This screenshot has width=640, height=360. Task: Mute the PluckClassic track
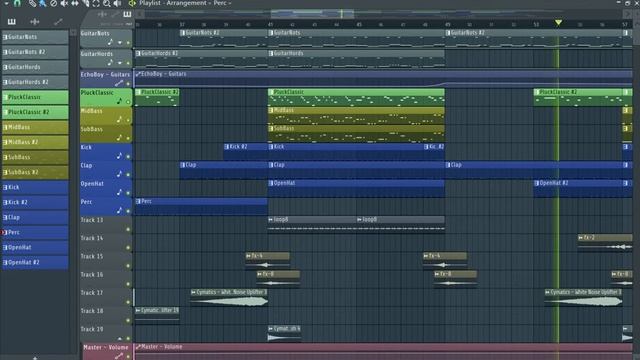pyautogui.click(x=128, y=102)
